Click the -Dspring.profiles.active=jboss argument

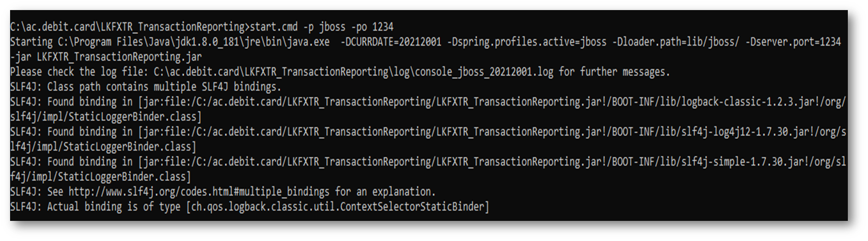click(x=527, y=42)
